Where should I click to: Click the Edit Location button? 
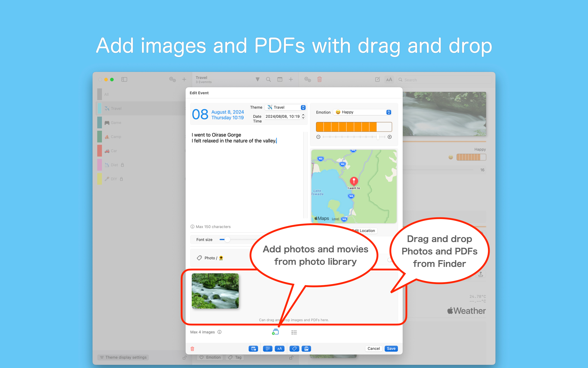(364, 230)
